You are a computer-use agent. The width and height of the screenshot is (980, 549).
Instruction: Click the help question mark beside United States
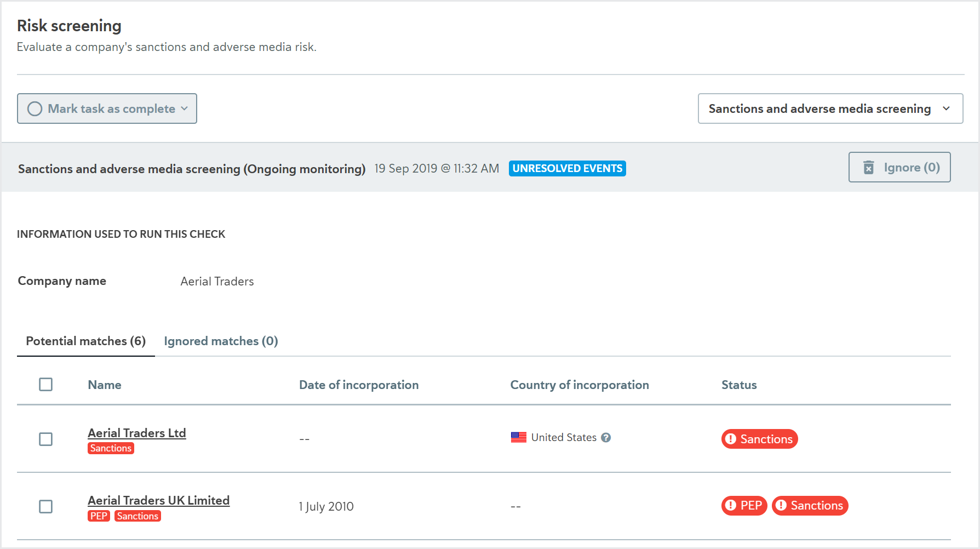coord(606,437)
